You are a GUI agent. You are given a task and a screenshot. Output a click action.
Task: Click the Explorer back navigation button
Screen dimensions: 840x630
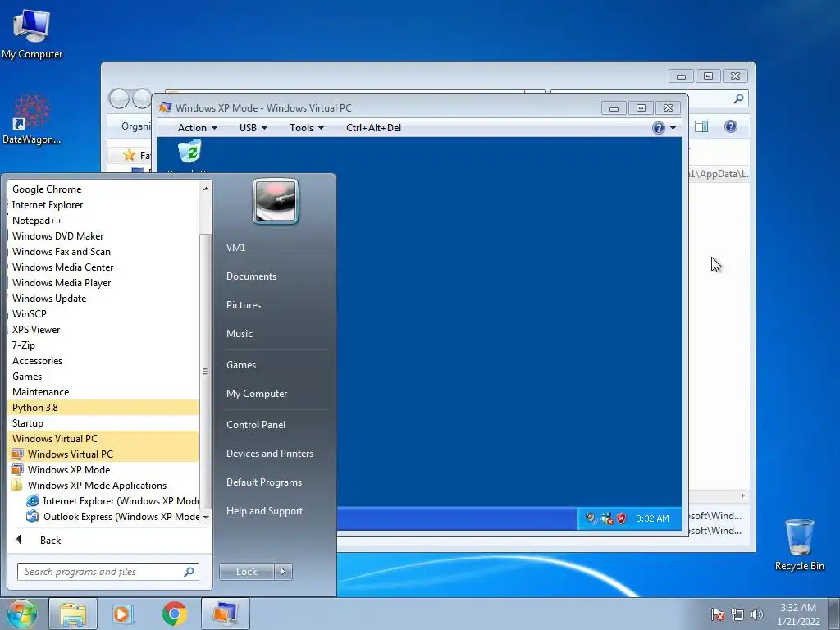pyautogui.click(x=120, y=98)
